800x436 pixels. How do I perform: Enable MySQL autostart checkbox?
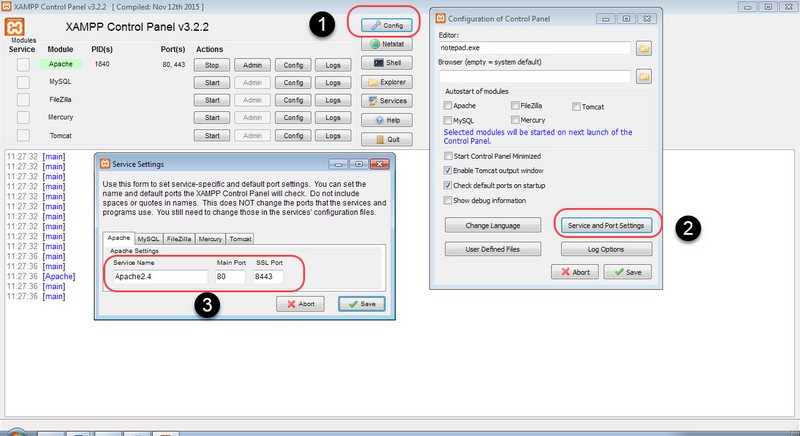[447, 120]
